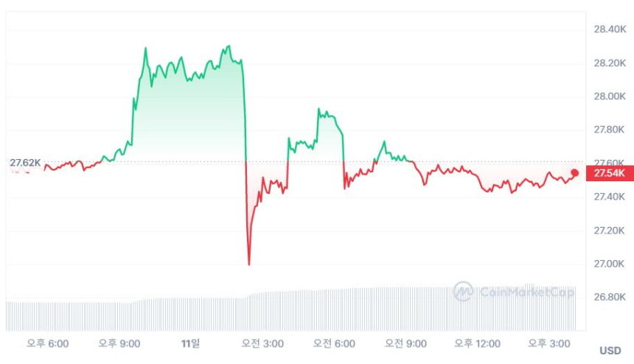Click the 28.40K price axis label

(x=610, y=29)
